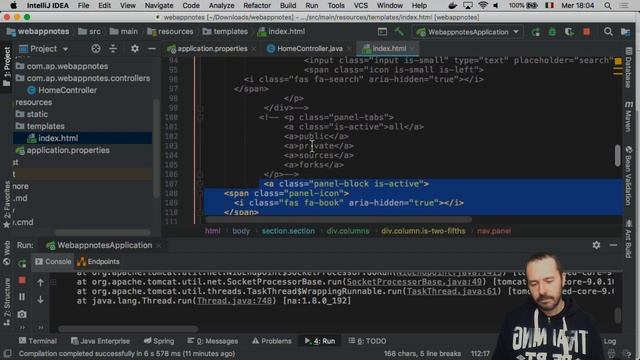The image size is (640, 360).
Task: Dump threads with the camera icon
Action: [22, 314]
